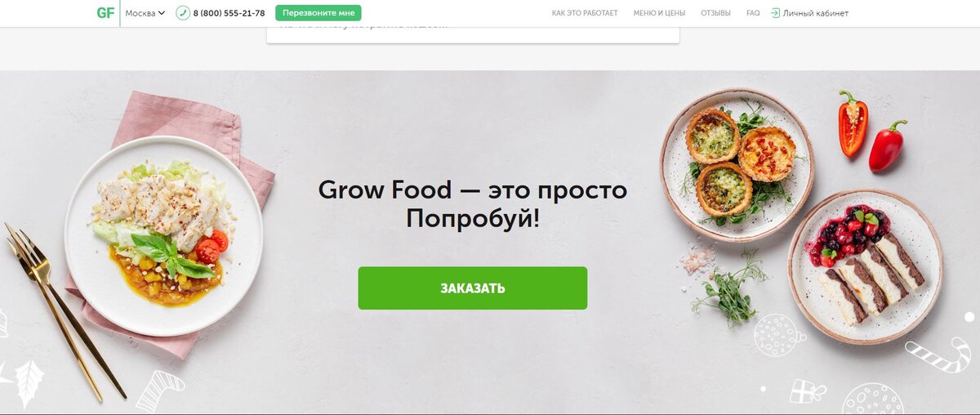Go to МЕНЮ И ЦЕНЫ
Viewport: 980px width, 415px height.
pyautogui.click(x=659, y=13)
